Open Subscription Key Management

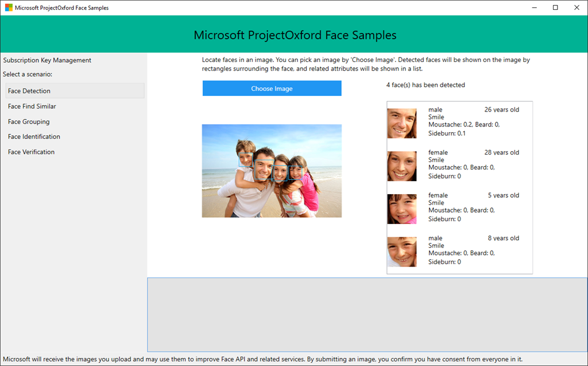click(x=47, y=60)
